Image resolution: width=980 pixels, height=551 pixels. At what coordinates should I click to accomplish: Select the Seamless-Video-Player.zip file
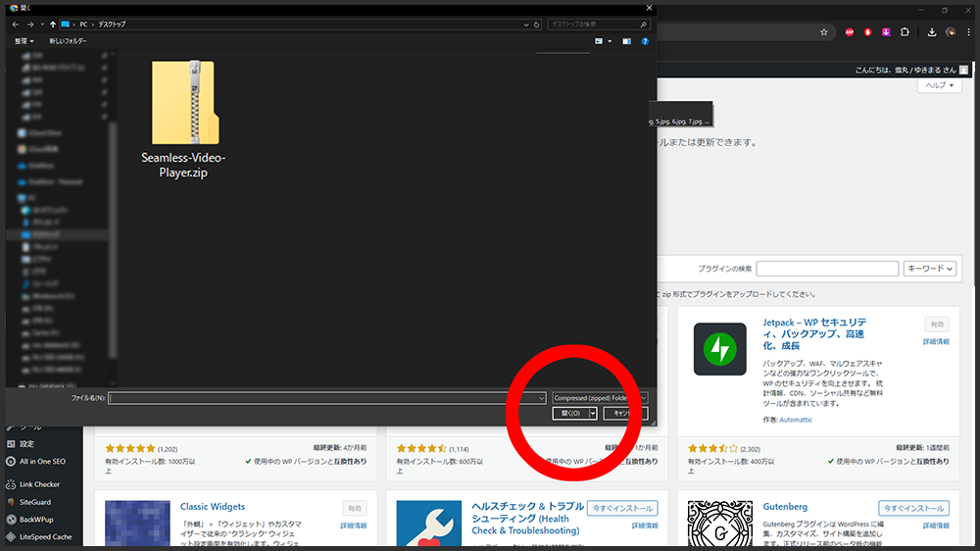[183, 119]
